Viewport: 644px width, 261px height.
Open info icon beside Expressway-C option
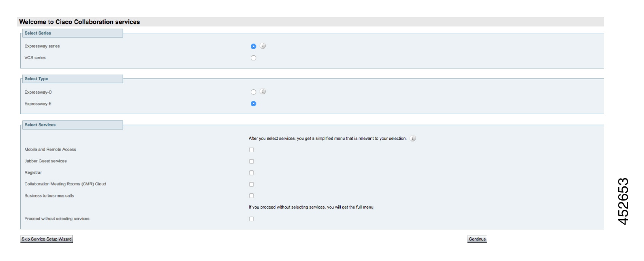[263, 91]
